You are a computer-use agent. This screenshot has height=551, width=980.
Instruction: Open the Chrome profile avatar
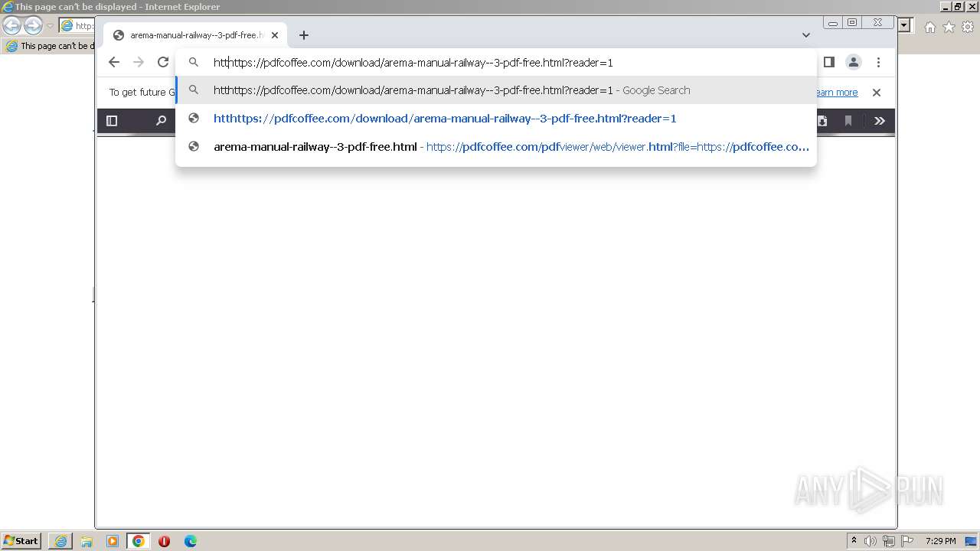click(854, 63)
